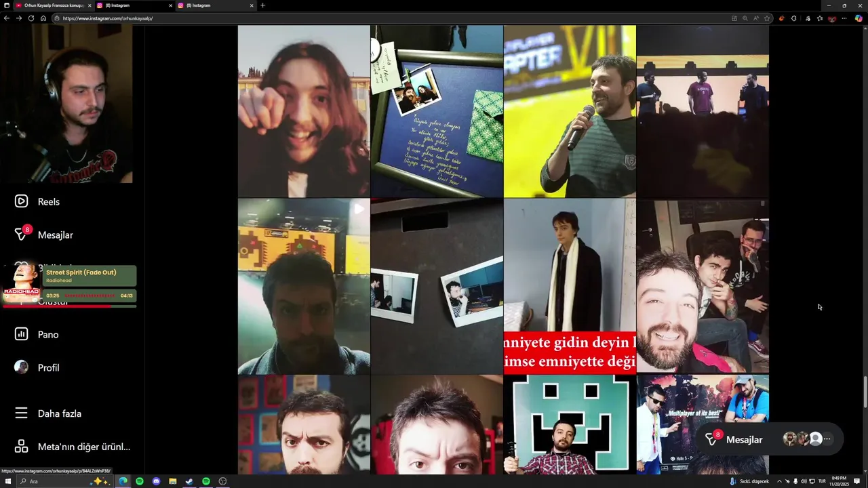The width and height of the screenshot is (868, 488).
Task: Open the read aloud icon in the address bar
Action: pyautogui.click(x=756, y=18)
